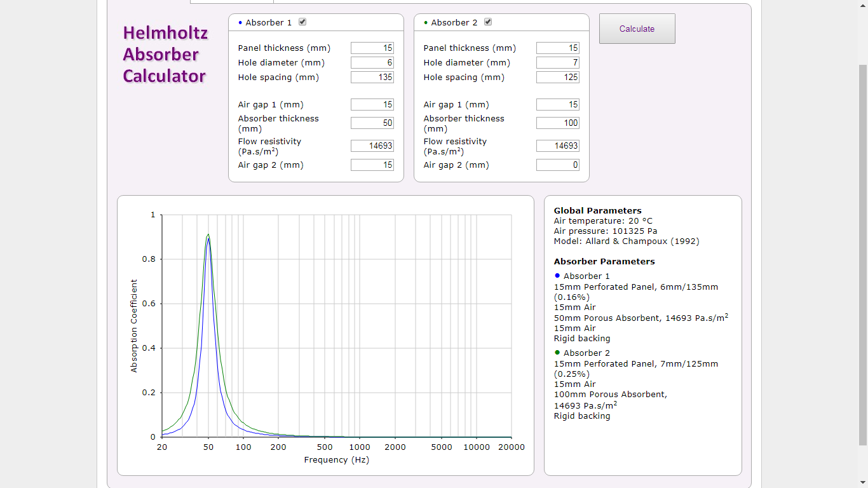Edit Absorber 1 air gap 1 value
Screen dimensions: 868x488
(372, 105)
